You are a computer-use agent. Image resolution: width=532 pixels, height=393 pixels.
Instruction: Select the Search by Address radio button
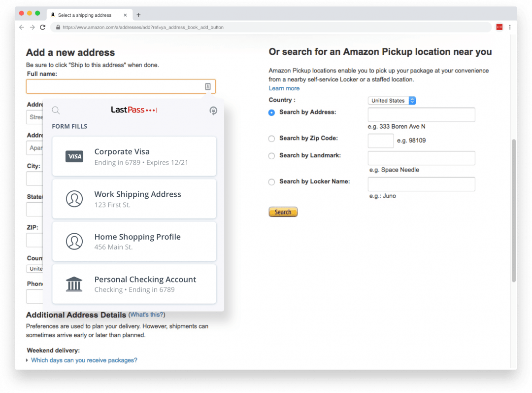(x=271, y=112)
